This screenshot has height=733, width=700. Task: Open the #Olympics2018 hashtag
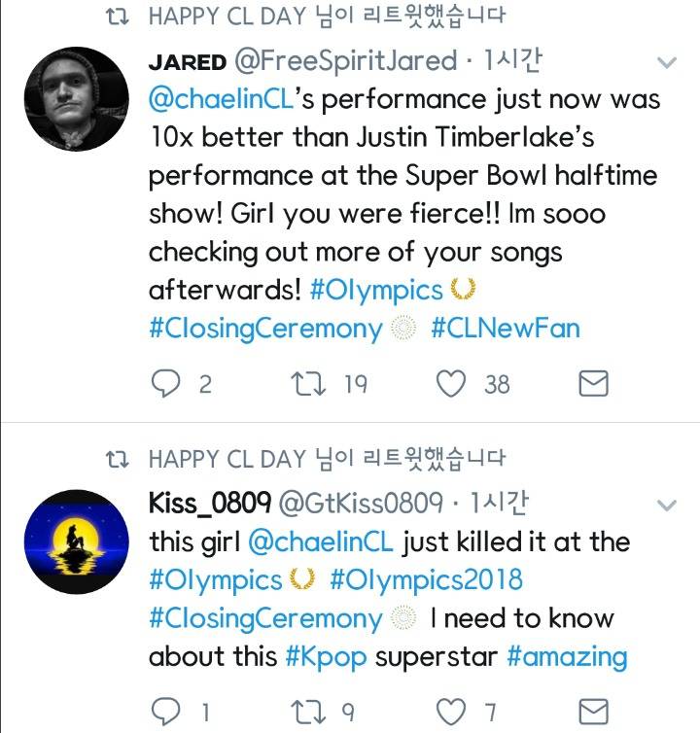(426, 580)
